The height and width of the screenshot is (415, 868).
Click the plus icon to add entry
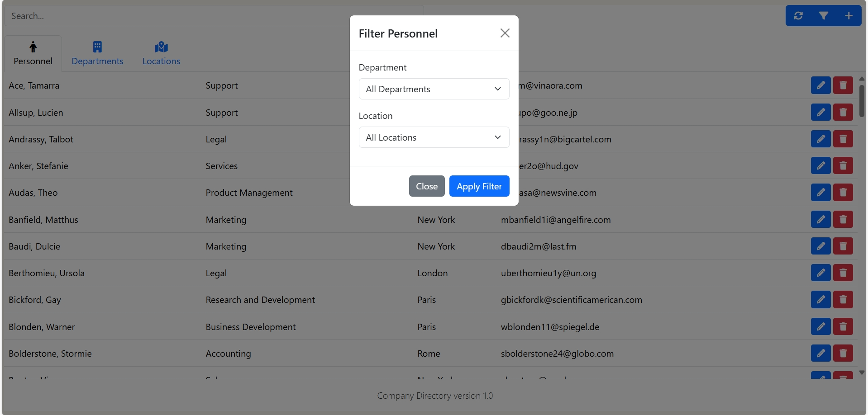(x=849, y=16)
